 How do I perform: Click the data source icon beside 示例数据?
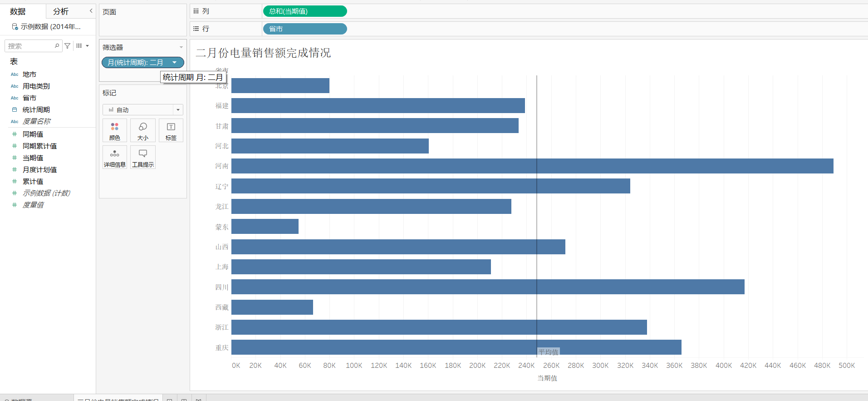click(15, 27)
